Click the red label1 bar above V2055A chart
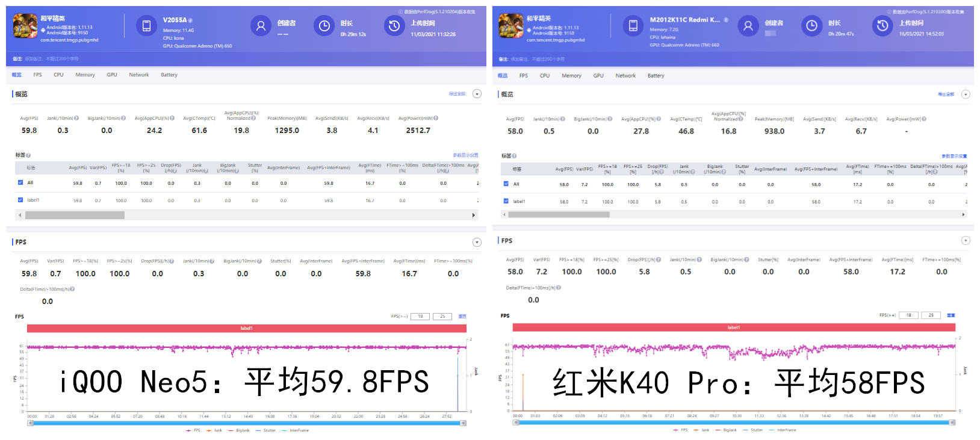Image resolution: width=980 pixels, height=440 pixels. 247,329
